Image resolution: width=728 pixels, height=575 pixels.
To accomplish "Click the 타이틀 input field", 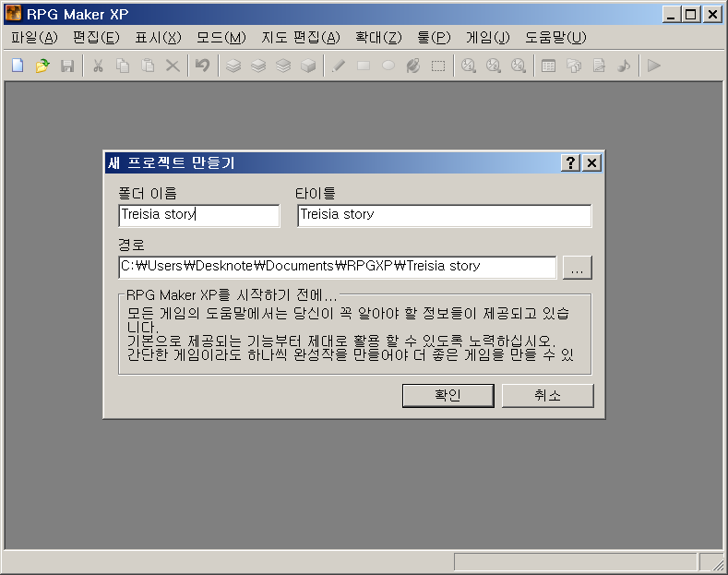I will [445, 215].
